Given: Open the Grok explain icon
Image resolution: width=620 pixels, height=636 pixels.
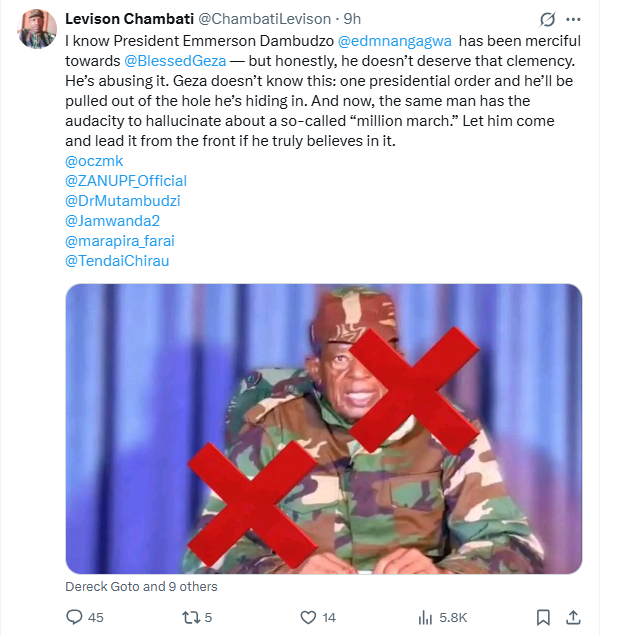Looking at the screenshot, I should (x=547, y=20).
